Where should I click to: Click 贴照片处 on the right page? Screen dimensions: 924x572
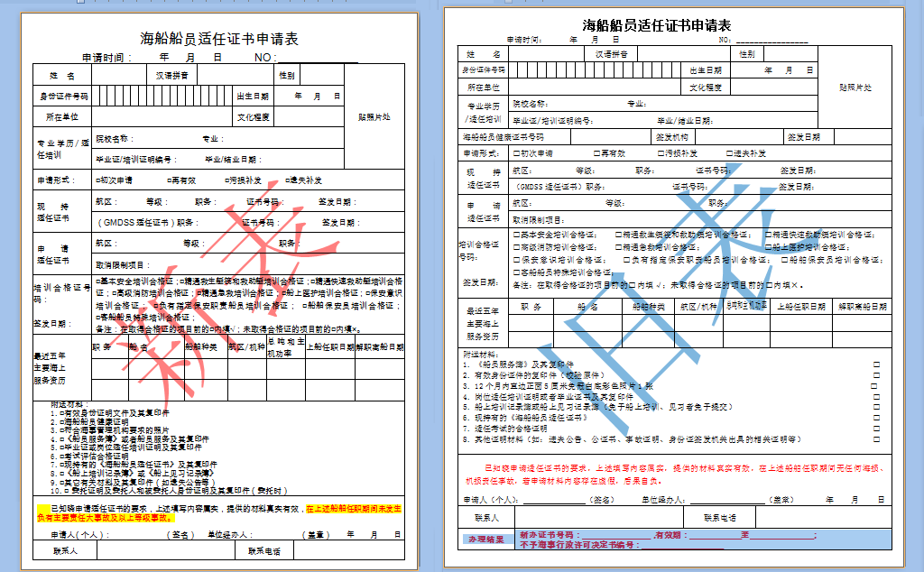click(855, 88)
